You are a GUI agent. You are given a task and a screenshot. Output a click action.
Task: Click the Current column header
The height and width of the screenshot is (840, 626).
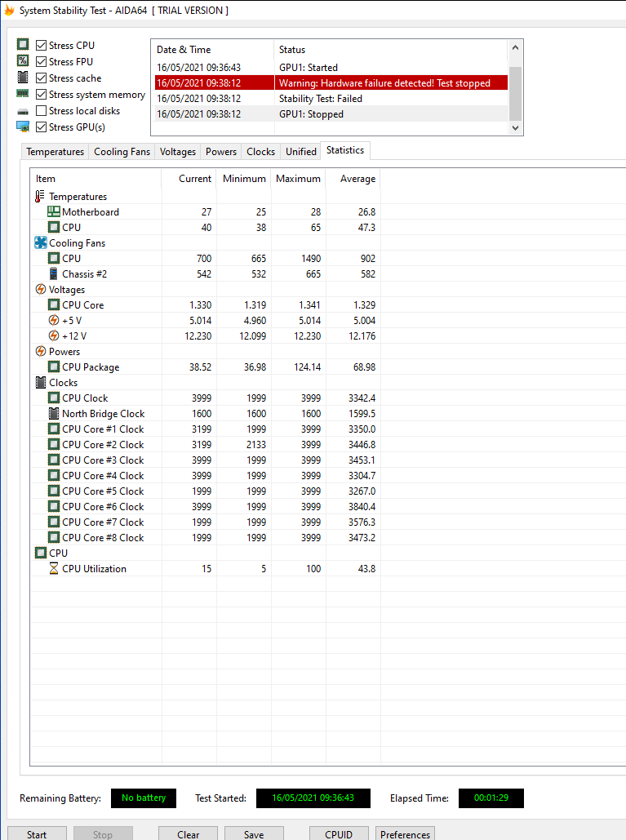tap(189, 179)
